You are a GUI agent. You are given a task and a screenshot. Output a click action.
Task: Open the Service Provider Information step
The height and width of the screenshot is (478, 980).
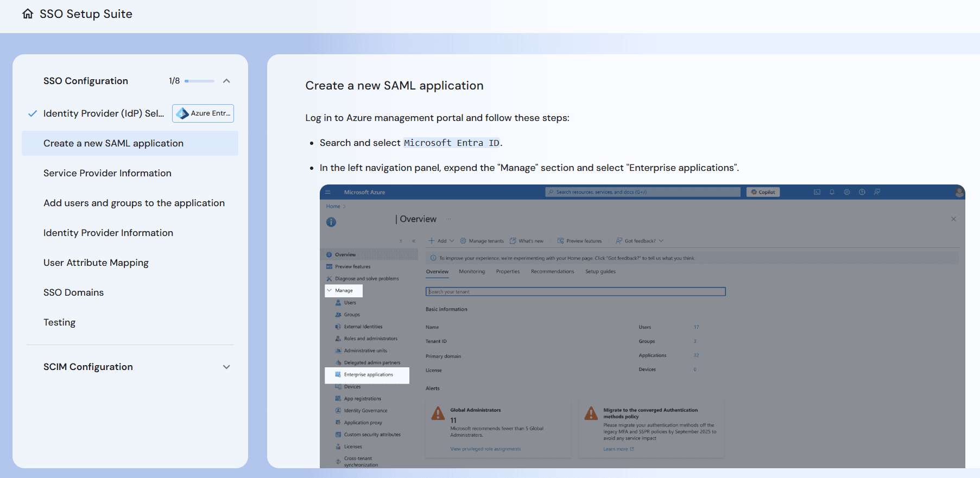(108, 173)
